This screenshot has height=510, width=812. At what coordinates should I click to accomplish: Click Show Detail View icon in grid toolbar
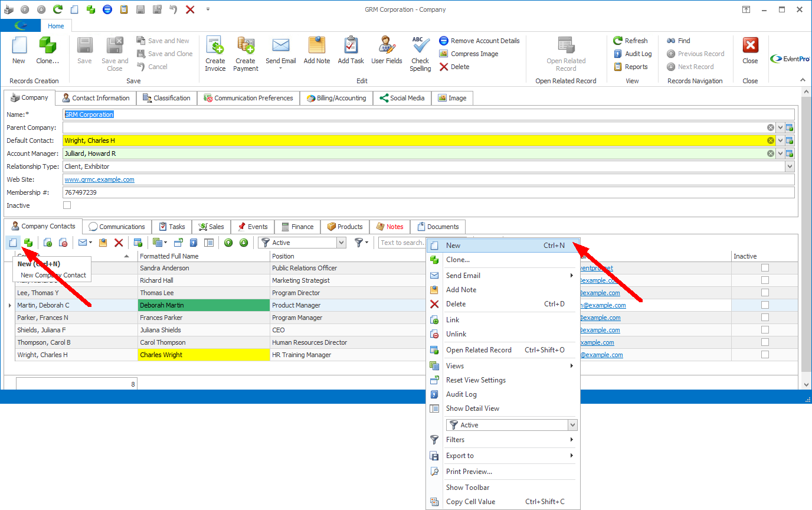point(209,243)
